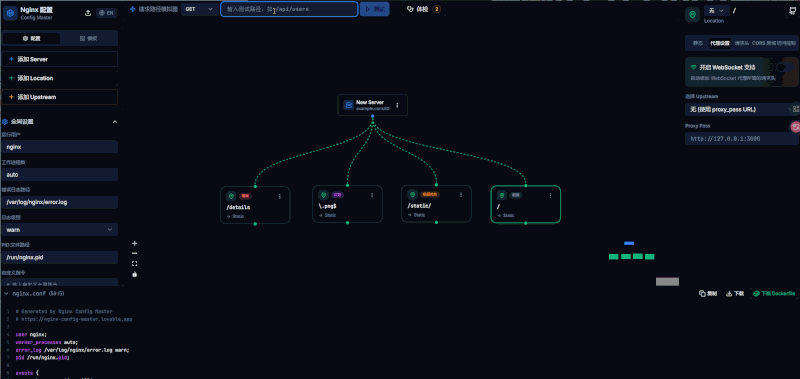Open the New Server node three-dot menu
The width and height of the screenshot is (800, 379).
pyautogui.click(x=397, y=105)
